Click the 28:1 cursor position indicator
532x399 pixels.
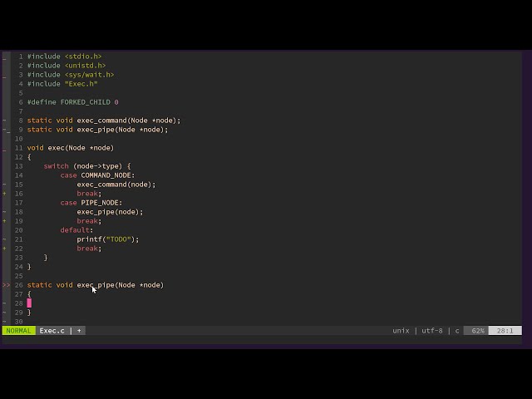pos(505,331)
